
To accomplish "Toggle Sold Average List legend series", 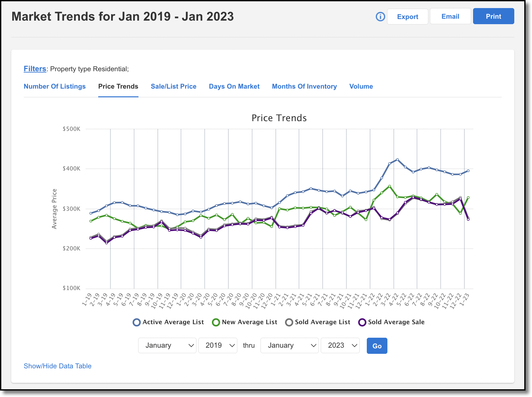I will (318, 322).
